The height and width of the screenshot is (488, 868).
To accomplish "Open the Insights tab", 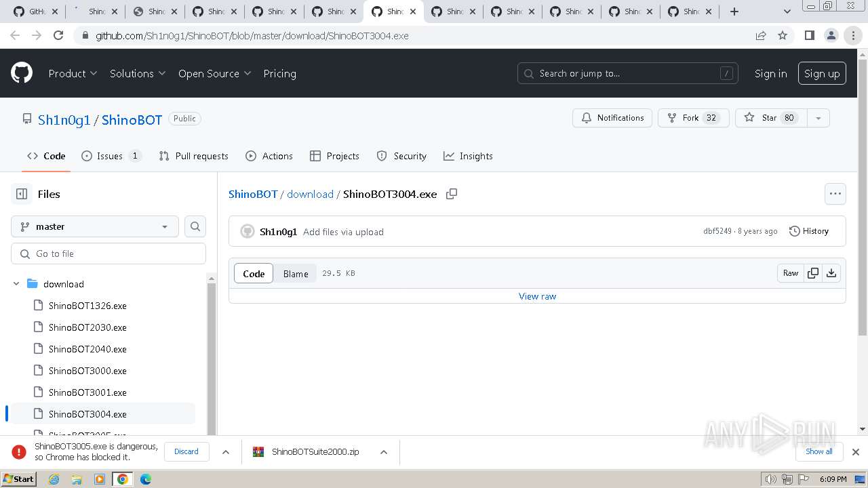I will click(468, 156).
